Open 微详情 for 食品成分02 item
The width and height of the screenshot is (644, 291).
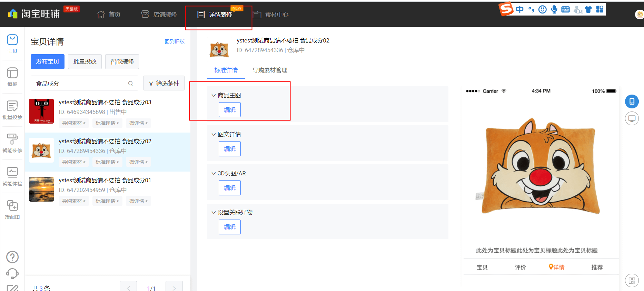[138, 162]
